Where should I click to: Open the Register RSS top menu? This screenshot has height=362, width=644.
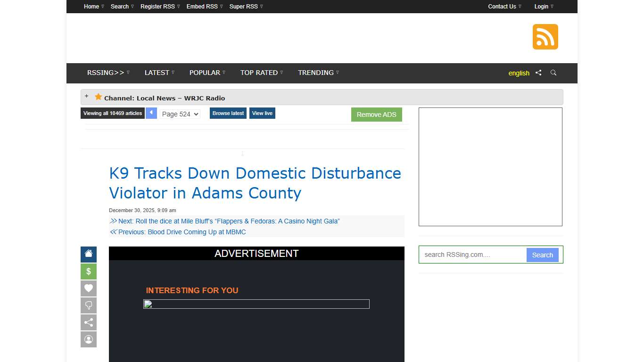coord(160,7)
